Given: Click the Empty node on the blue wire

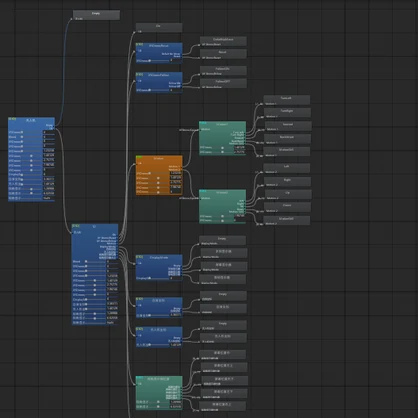Looking at the screenshot, I should pos(96,15).
